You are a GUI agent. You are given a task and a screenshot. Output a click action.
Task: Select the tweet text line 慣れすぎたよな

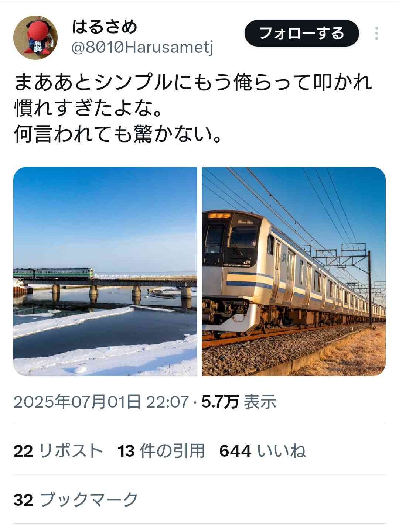pos(88,109)
